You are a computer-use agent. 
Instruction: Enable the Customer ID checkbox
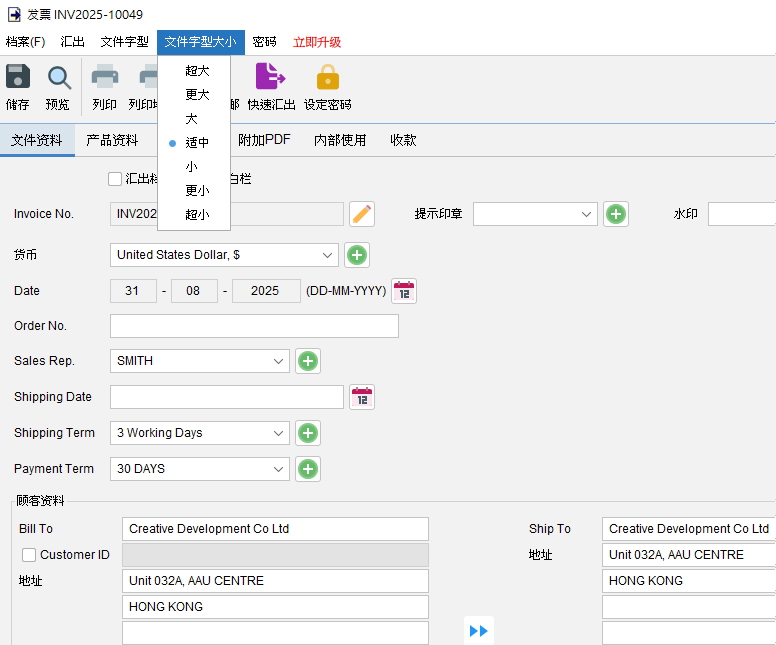[x=29, y=555]
